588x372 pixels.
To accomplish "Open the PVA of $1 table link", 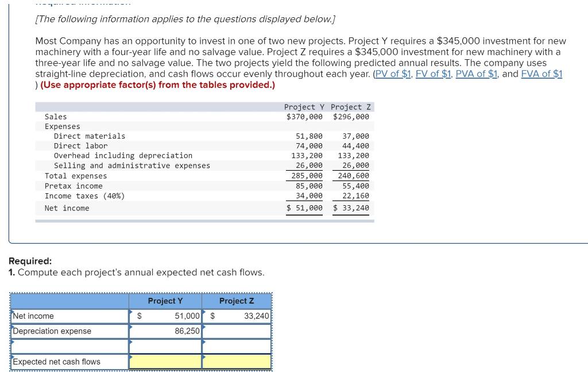I will [475, 74].
